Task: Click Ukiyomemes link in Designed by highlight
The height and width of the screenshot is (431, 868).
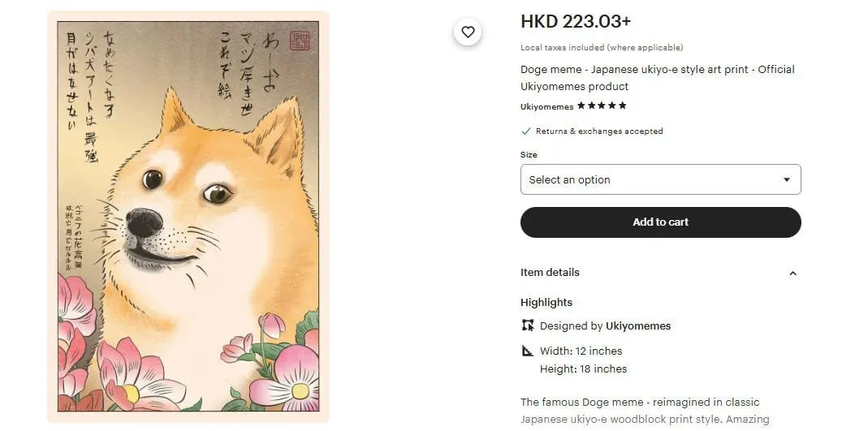Action: click(x=637, y=325)
